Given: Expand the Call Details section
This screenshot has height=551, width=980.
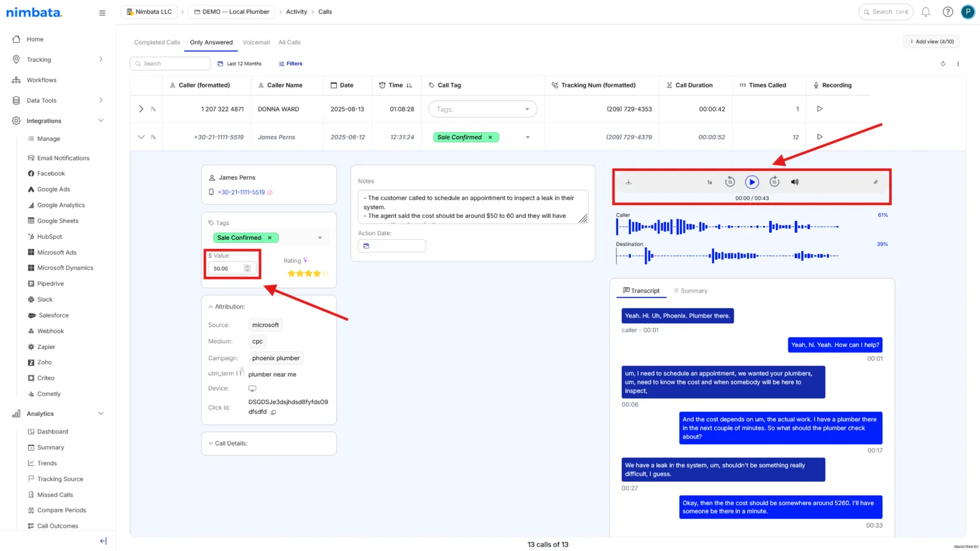Looking at the screenshot, I should click(228, 443).
